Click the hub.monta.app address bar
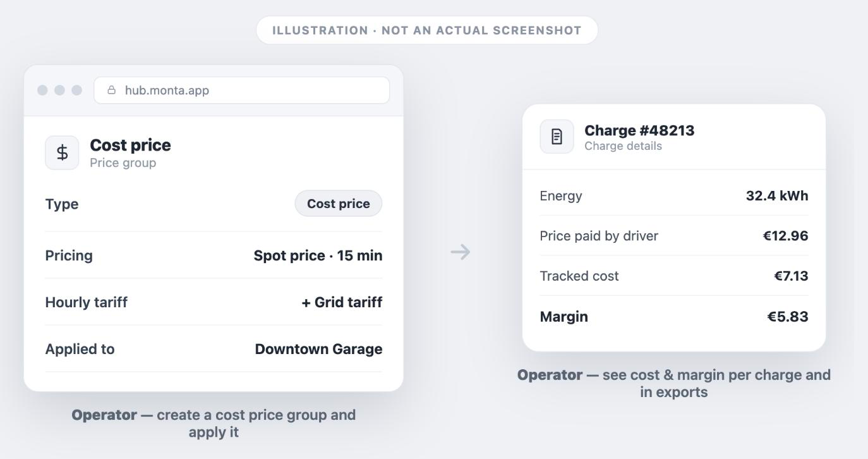The image size is (868, 459). (241, 90)
